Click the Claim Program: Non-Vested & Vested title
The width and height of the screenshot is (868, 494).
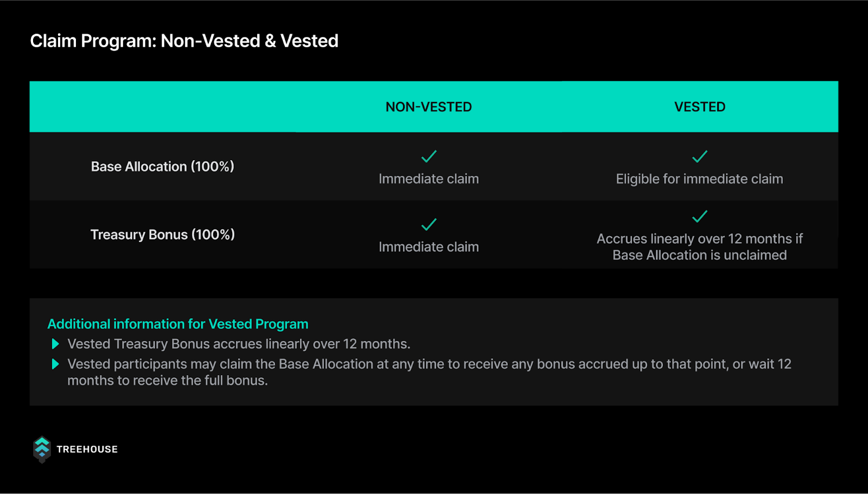pos(184,41)
